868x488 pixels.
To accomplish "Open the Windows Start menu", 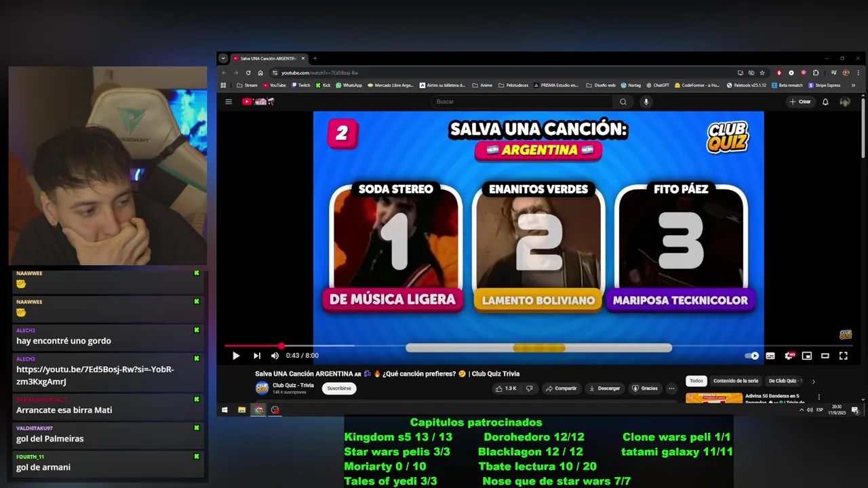I will (x=224, y=410).
